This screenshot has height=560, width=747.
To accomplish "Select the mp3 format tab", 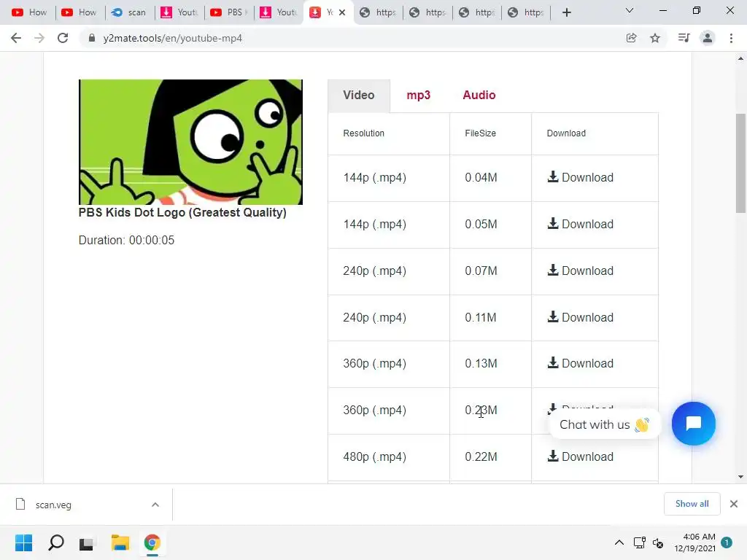I will pos(418,96).
